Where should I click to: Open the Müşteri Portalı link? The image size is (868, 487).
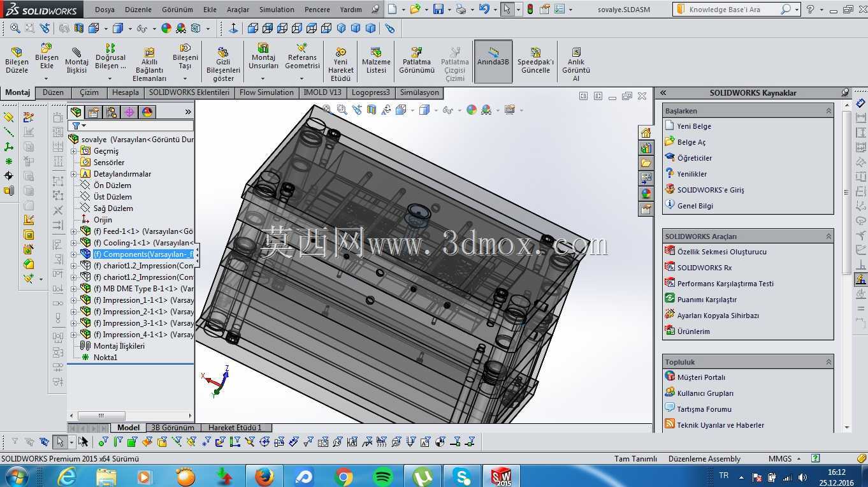pos(701,377)
